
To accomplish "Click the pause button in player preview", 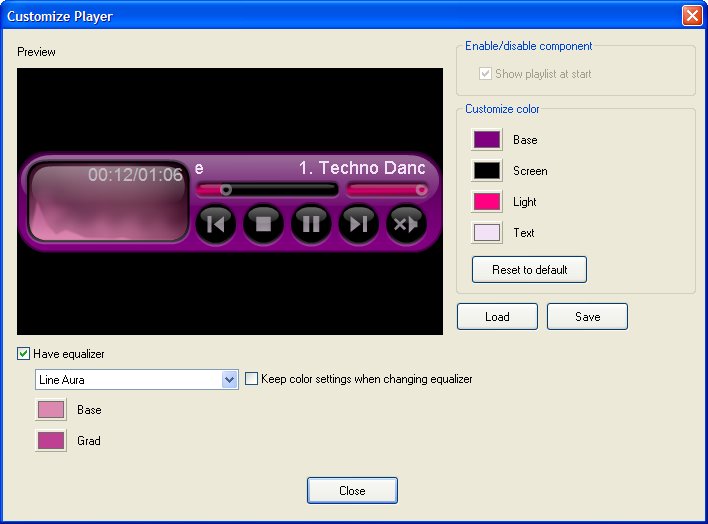I will 311,224.
